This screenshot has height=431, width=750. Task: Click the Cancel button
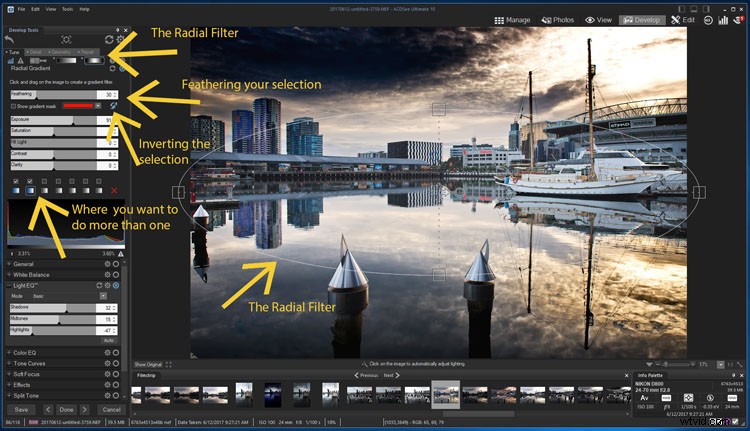tap(111, 409)
